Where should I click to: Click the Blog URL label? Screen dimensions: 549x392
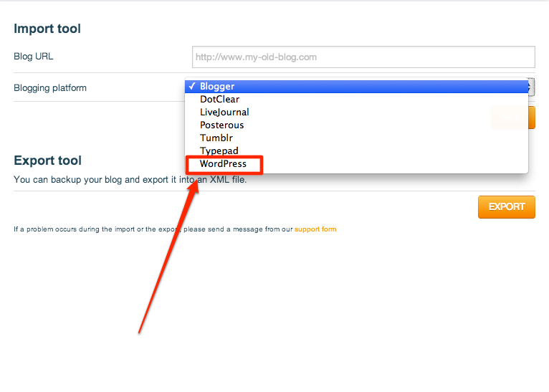point(33,57)
